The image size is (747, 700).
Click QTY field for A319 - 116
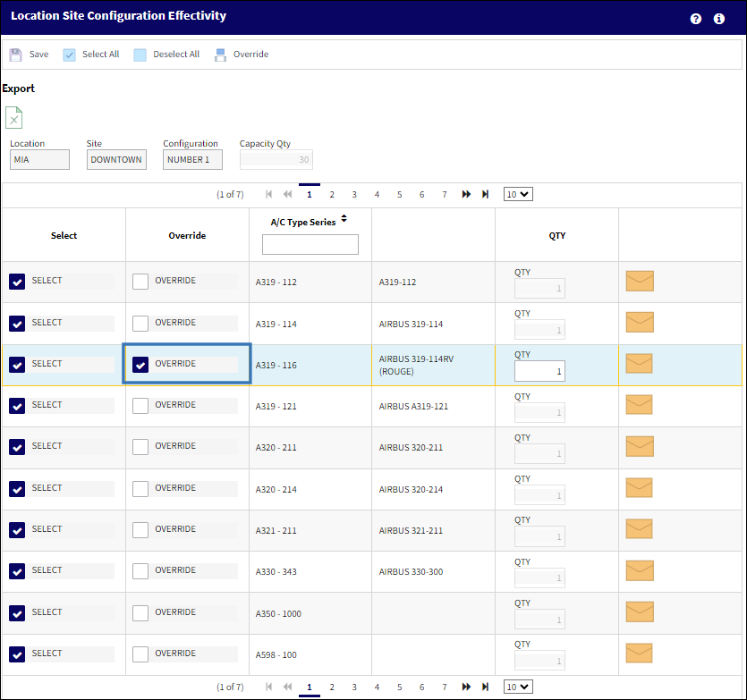click(539, 371)
